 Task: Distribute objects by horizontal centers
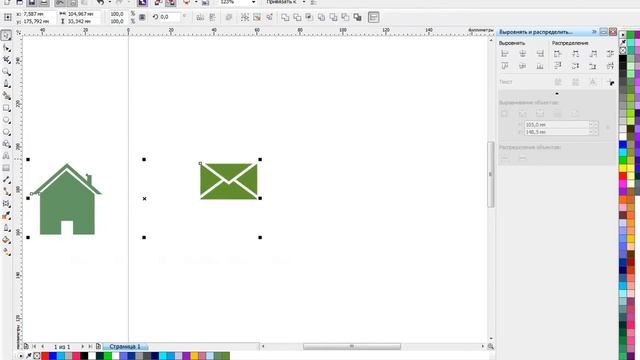pyautogui.click(x=575, y=53)
